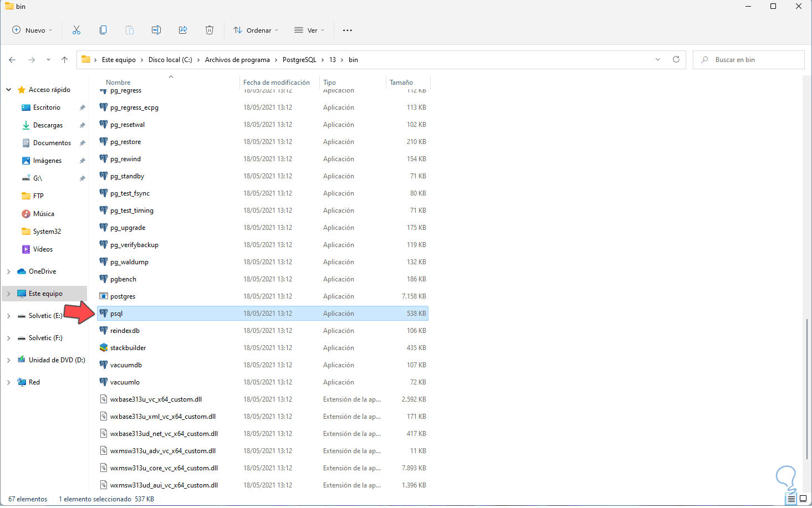Image resolution: width=812 pixels, height=508 pixels.
Task: Sort by the Tamaño column header
Action: 401,83
